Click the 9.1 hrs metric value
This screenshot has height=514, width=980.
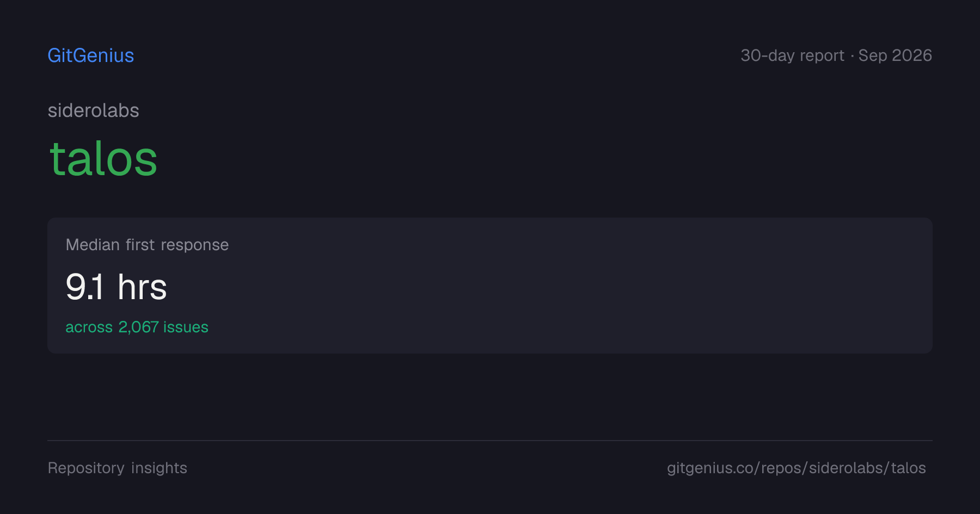pyautogui.click(x=116, y=287)
